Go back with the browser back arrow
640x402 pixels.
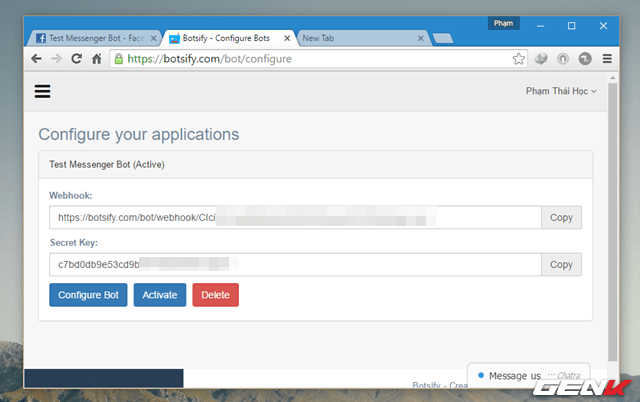pyautogui.click(x=36, y=59)
